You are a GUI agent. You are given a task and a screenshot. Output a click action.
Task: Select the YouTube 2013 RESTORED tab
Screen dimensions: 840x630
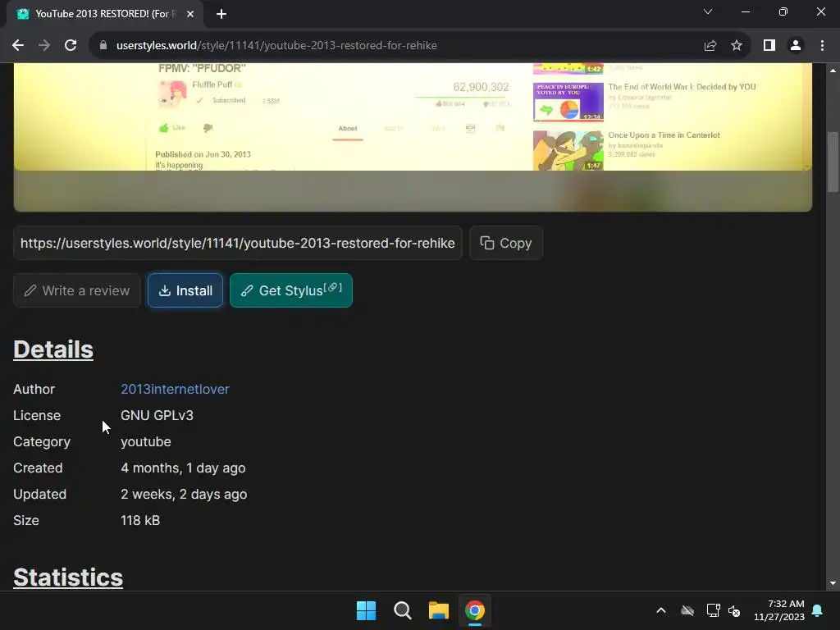click(x=105, y=14)
